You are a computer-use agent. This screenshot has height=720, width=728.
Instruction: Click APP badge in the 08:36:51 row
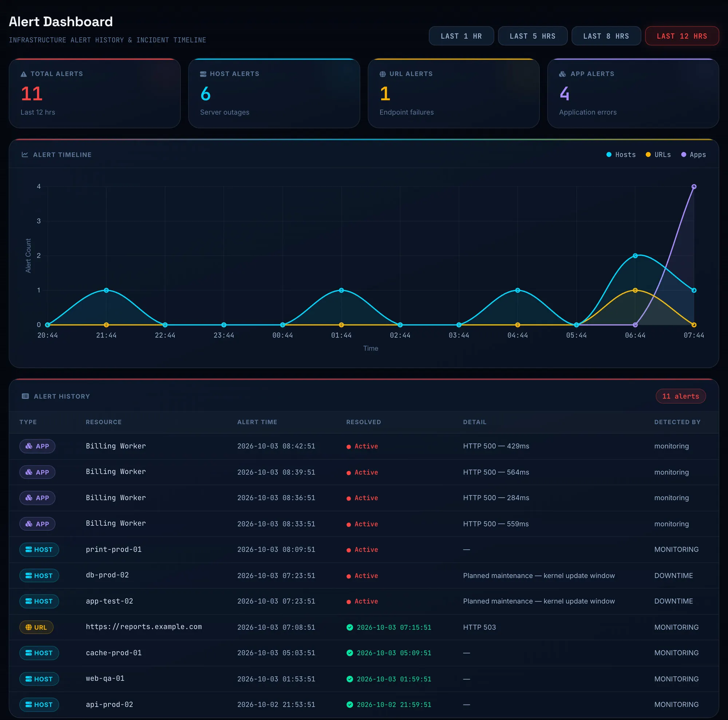tap(37, 498)
